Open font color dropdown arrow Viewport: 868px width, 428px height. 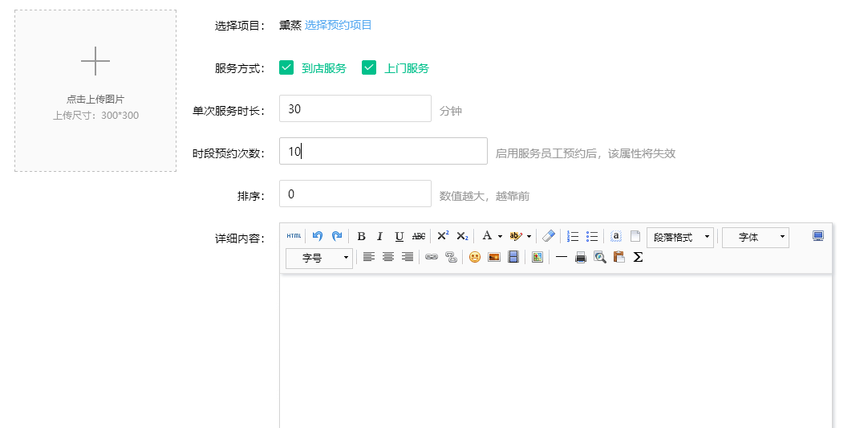tap(500, 237)
